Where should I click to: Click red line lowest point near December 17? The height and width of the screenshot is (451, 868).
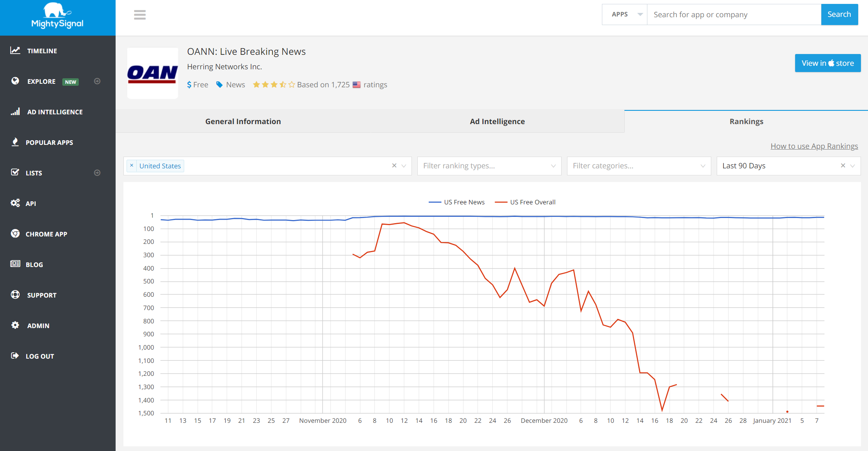coord(662,411)
